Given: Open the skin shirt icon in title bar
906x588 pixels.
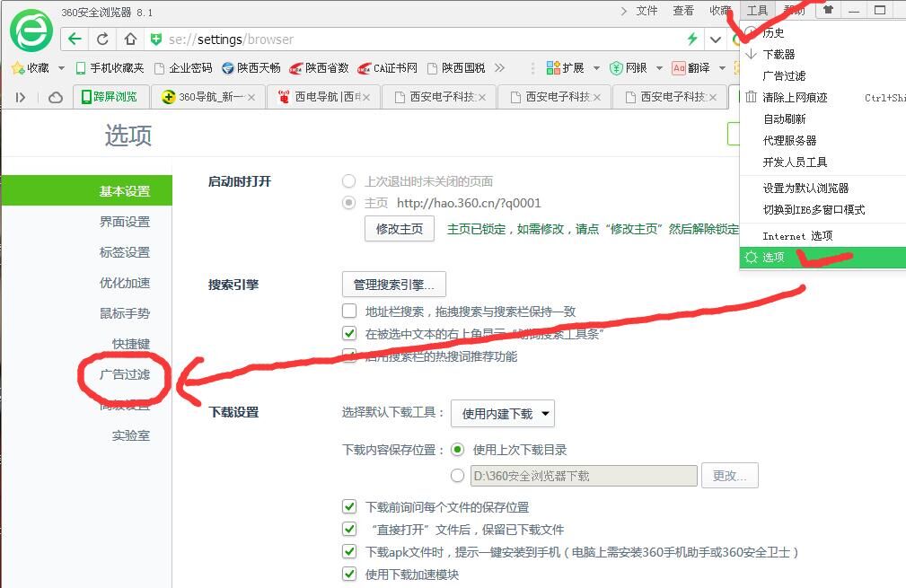Looking at the screenshot, I should [828, 10].
